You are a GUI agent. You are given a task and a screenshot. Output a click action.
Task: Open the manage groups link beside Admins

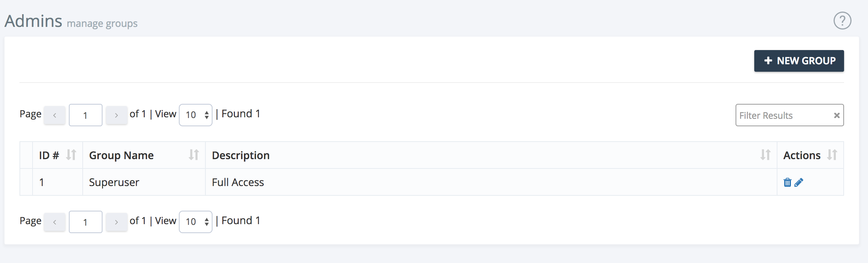click(102, 23)
